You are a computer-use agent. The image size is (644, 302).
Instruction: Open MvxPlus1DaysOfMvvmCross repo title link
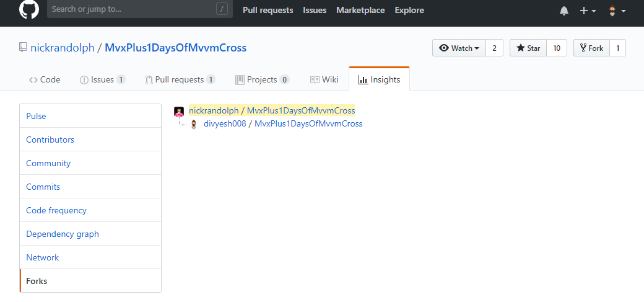[176, 48]
